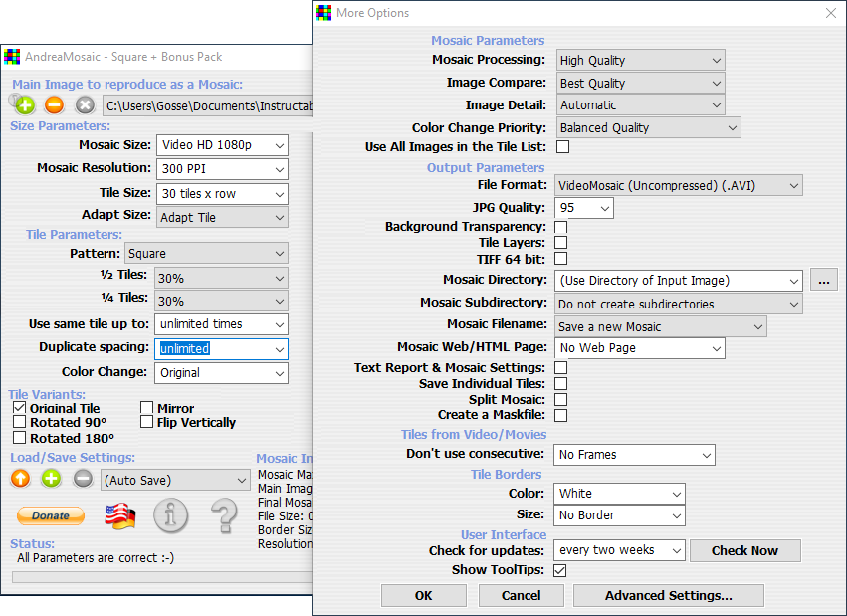Toggle Original Tile checkbox
The image size is (847, 616).
point(20,408)
